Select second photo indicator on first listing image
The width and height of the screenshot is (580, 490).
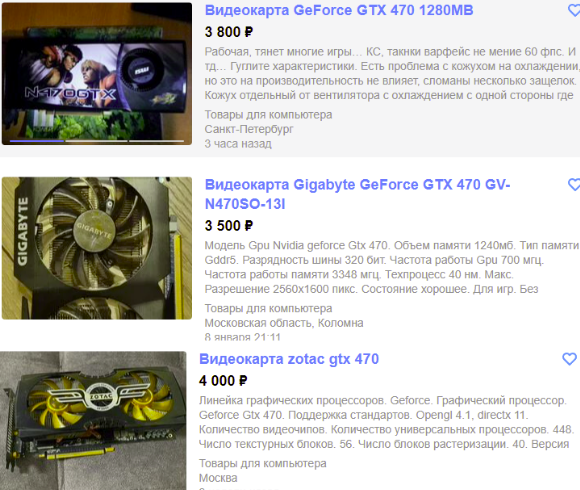97,141
